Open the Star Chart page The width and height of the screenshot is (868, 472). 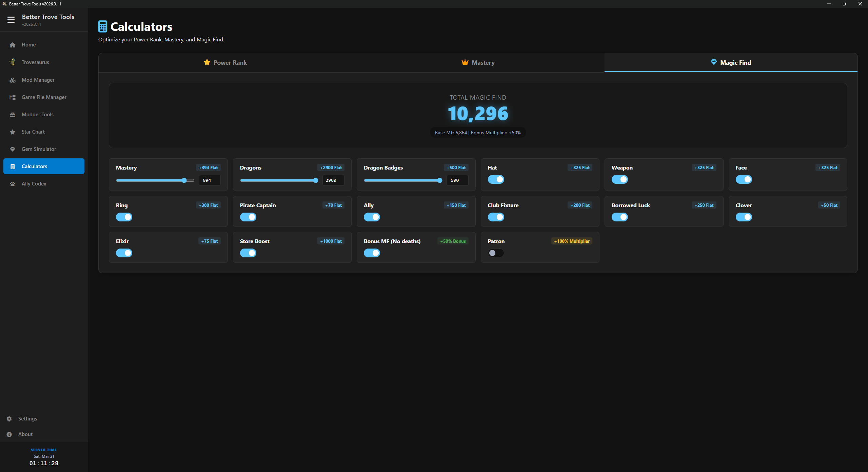(x=33, y=132)
